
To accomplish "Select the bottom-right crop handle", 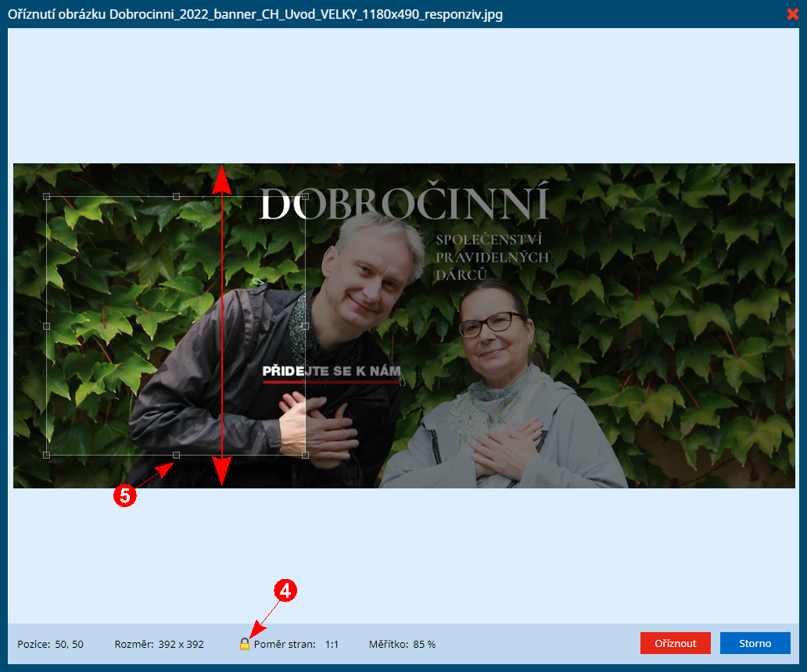I will (x=305, y=455).
